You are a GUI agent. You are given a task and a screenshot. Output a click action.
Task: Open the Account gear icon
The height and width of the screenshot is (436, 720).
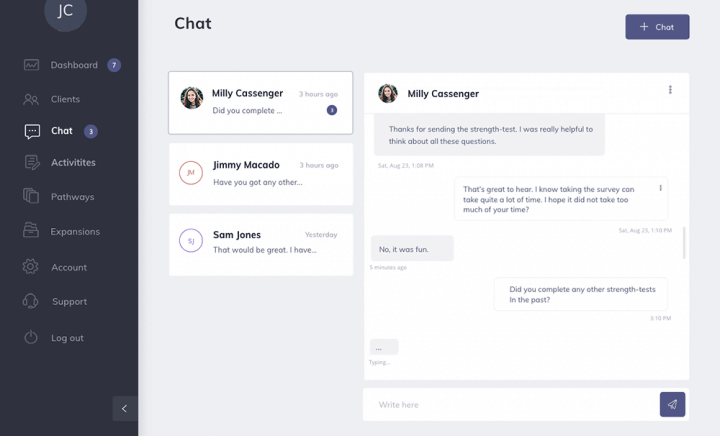tap(30, 267)
